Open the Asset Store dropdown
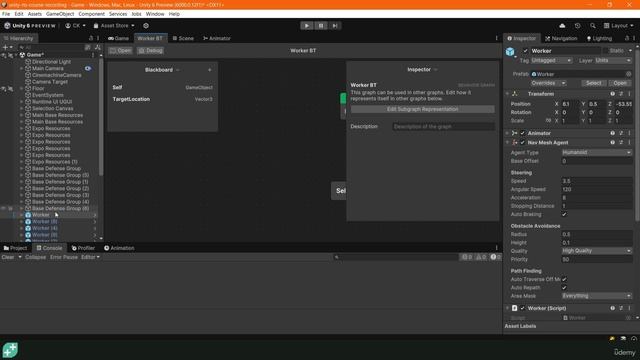Viewport: 640px width, 360px height. (x=114, y=26)
